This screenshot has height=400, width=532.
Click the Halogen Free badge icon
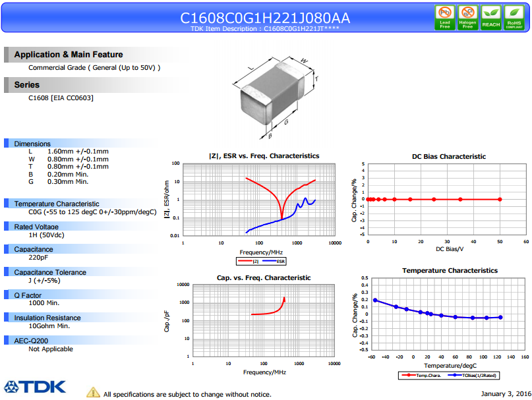pos(467,18)
